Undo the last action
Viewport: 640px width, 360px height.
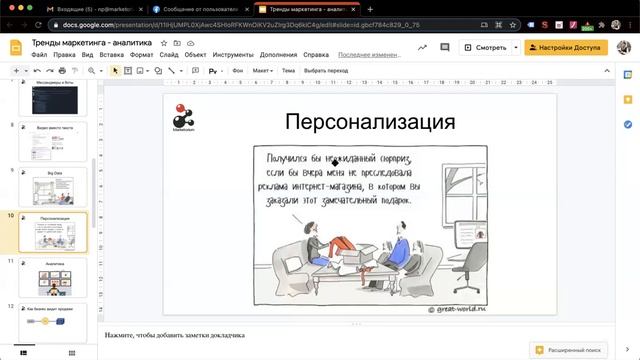pyautogui.click(x=37, y=71)
